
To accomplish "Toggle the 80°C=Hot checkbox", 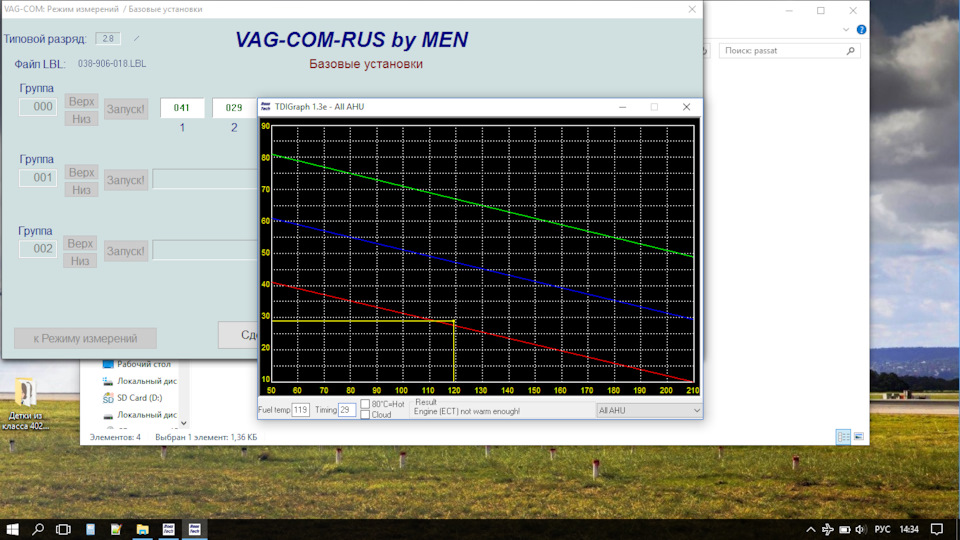I will pos(365,404).
